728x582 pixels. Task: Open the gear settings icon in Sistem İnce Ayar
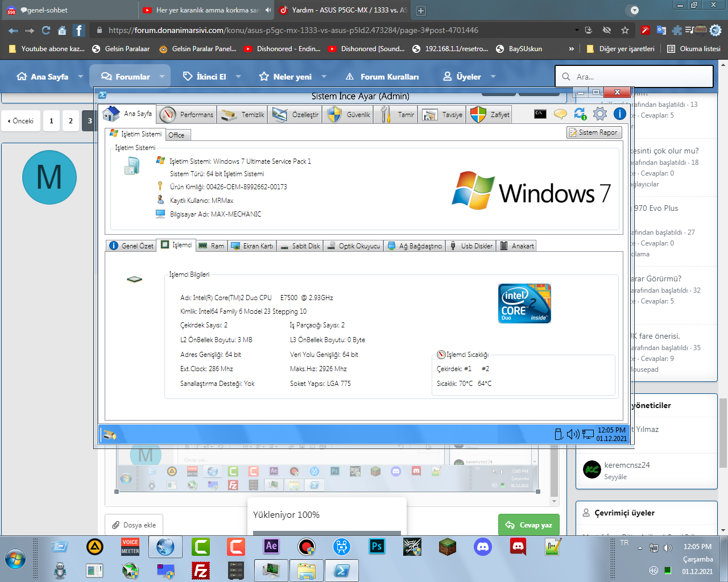click(x=600, y=114)
